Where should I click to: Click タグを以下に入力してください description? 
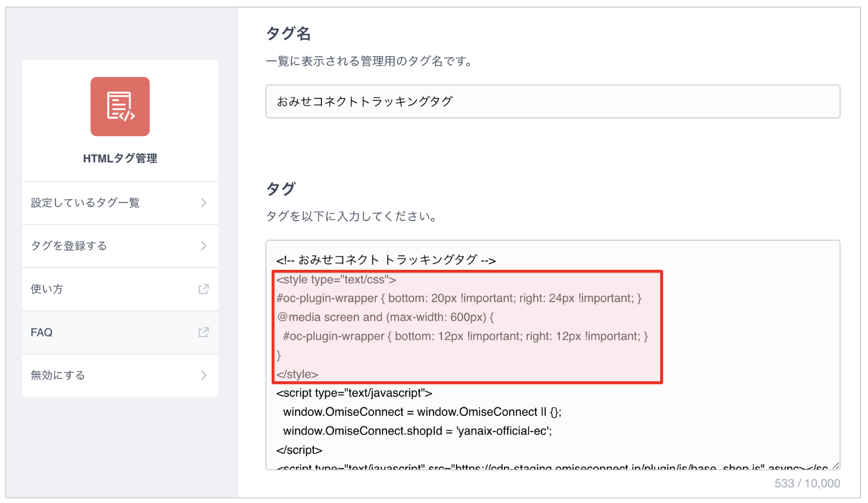352,216
